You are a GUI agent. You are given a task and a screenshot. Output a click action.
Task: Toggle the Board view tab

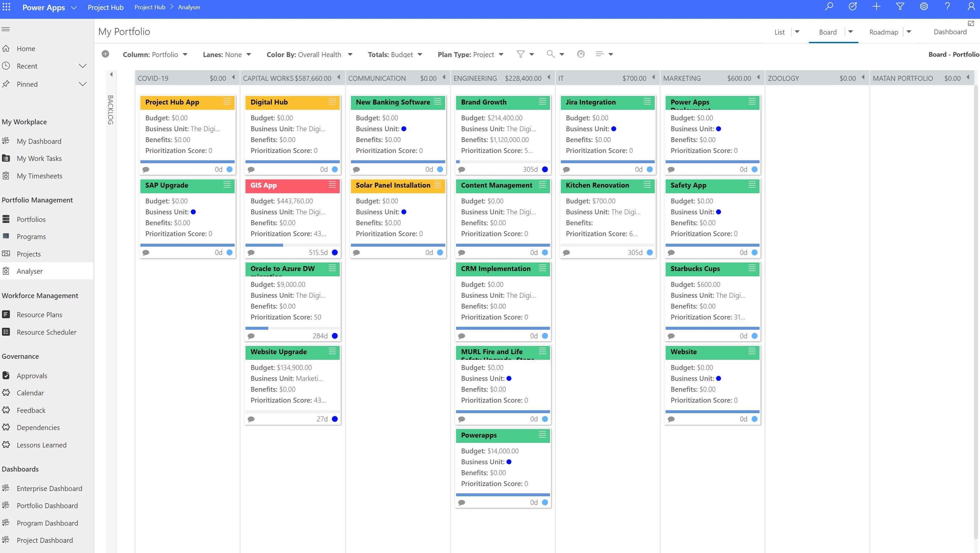click(827, 32)
